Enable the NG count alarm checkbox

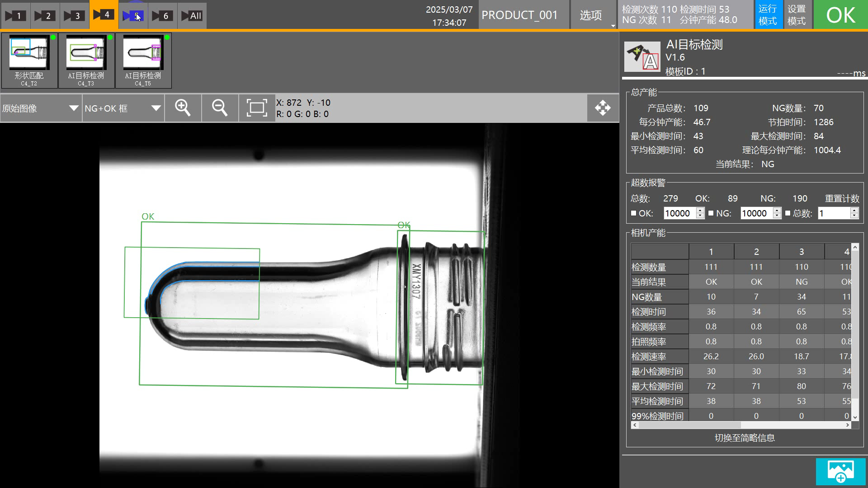pos(711,213)
